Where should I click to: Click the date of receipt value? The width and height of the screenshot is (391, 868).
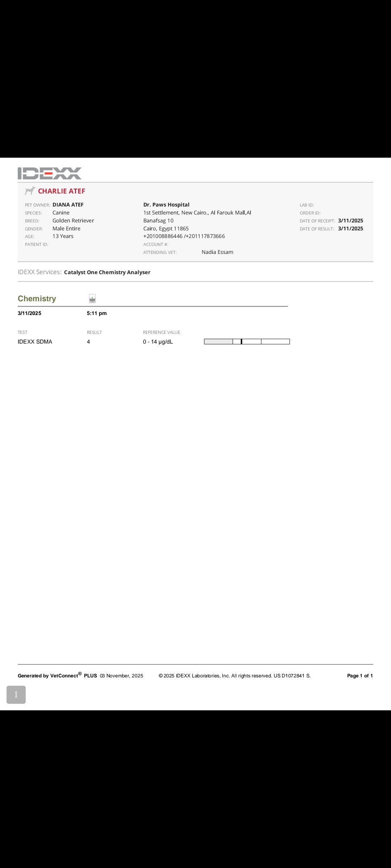tap(350, 221)
